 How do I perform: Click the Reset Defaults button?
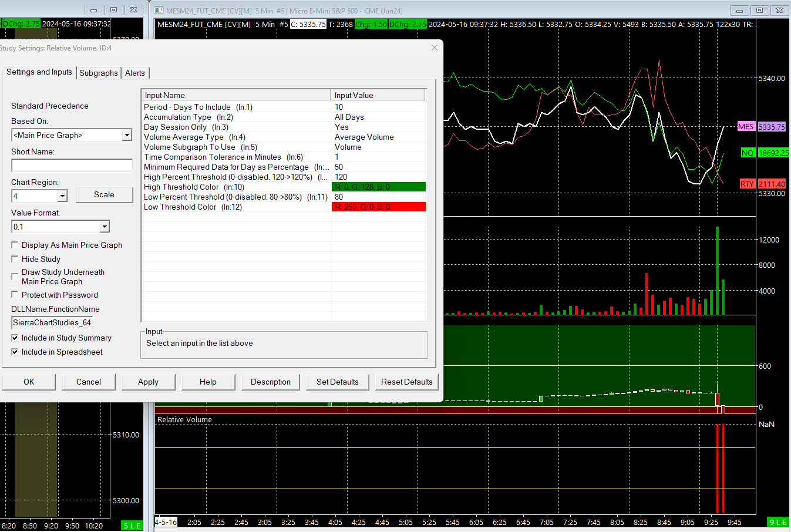(x=406, y=382)
